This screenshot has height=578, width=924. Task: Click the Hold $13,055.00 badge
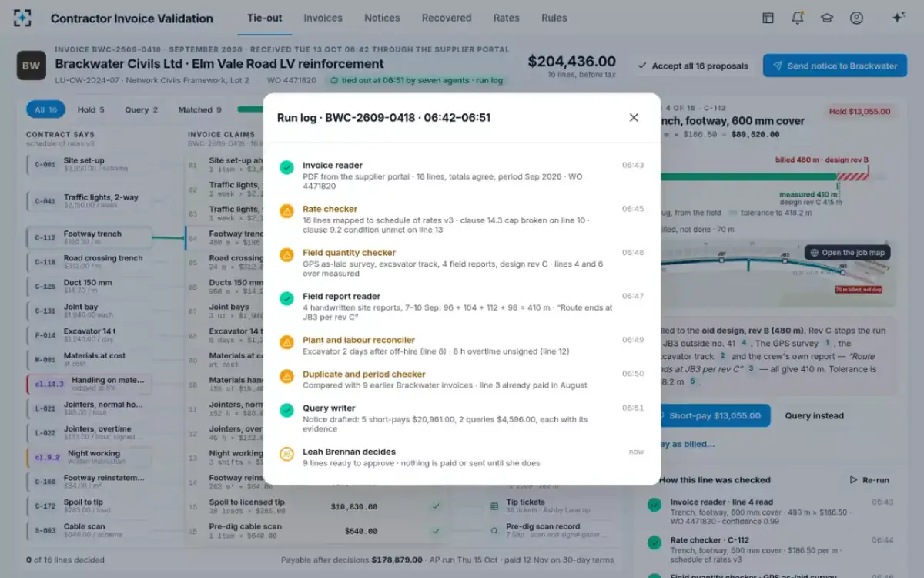[x=860, y=112]
